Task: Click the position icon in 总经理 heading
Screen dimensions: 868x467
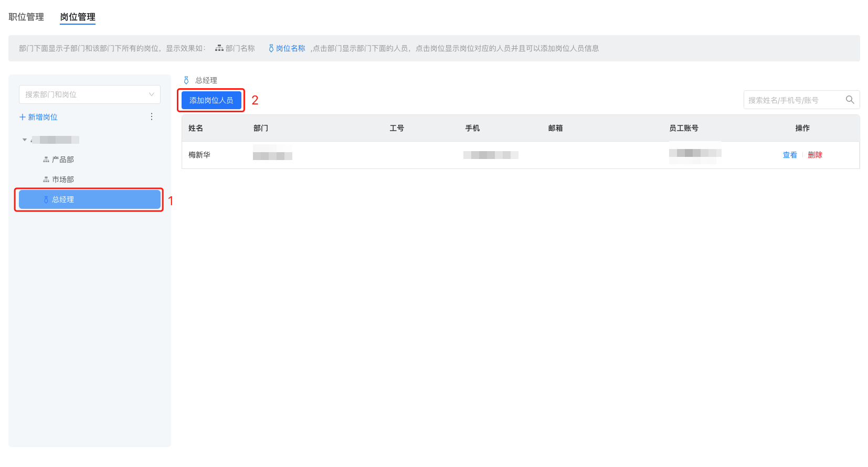Action: pyautogui.click(x=186, y=80)
